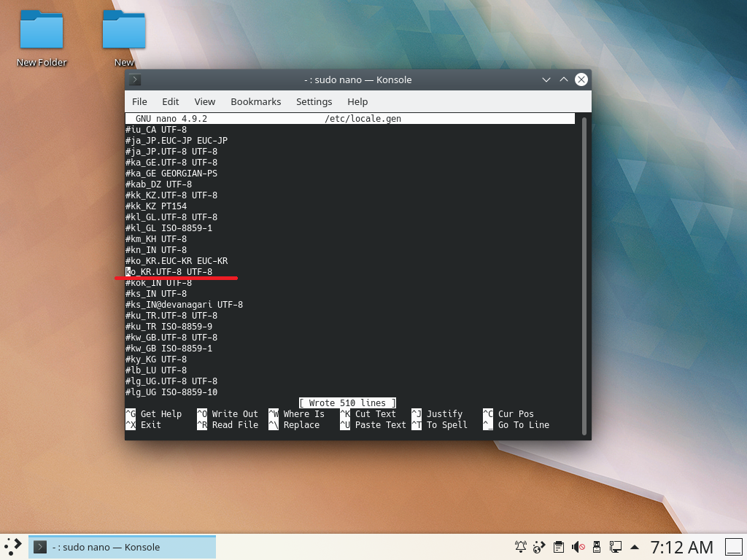Click GNU nano 4.9.2 header text

pos(171,119)
